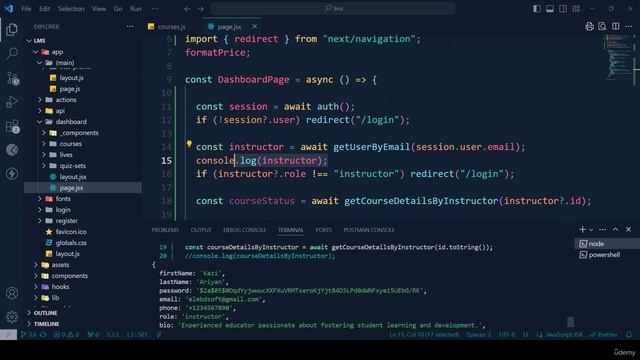Open the Thunder Client lightning icon
Viewport: 640px width, 360px height.
12,173
